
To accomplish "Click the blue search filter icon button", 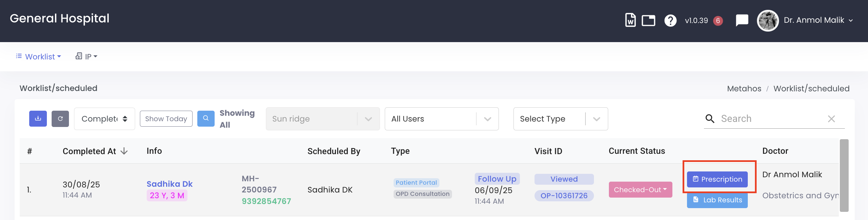I will tap(206, 118).
